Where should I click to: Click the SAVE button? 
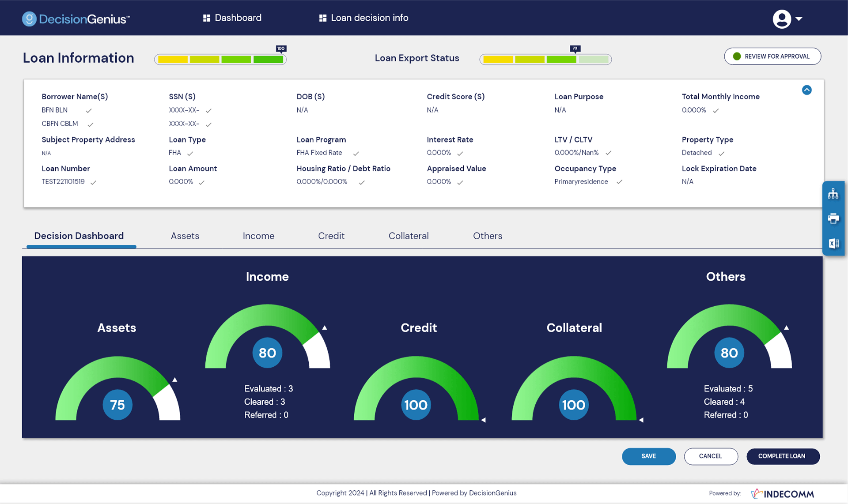[648, 456]
